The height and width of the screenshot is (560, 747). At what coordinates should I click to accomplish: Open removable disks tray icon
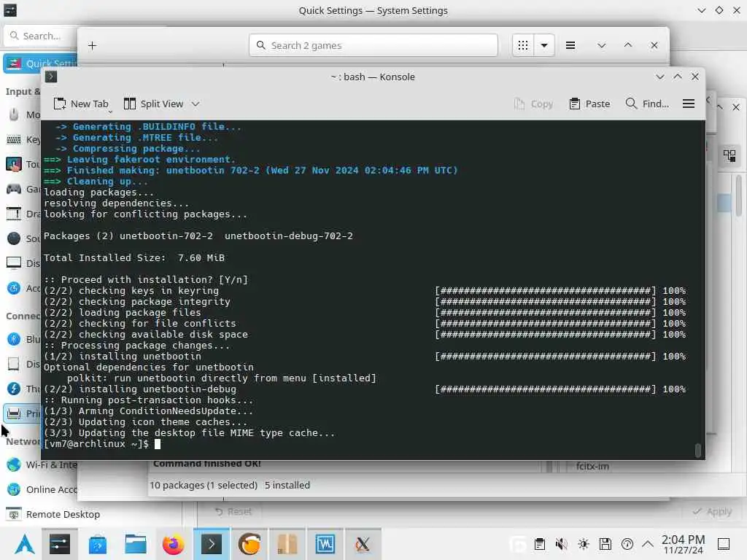click(605, 544)
